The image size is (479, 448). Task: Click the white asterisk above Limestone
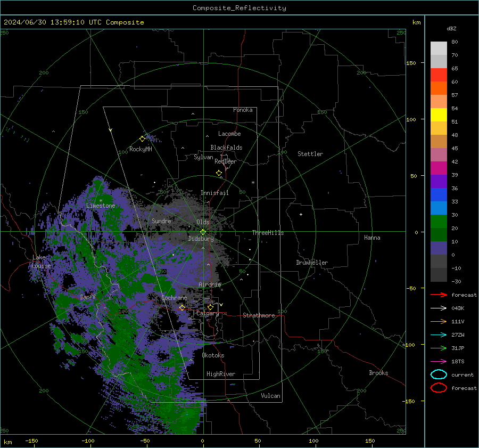(101, 201)
